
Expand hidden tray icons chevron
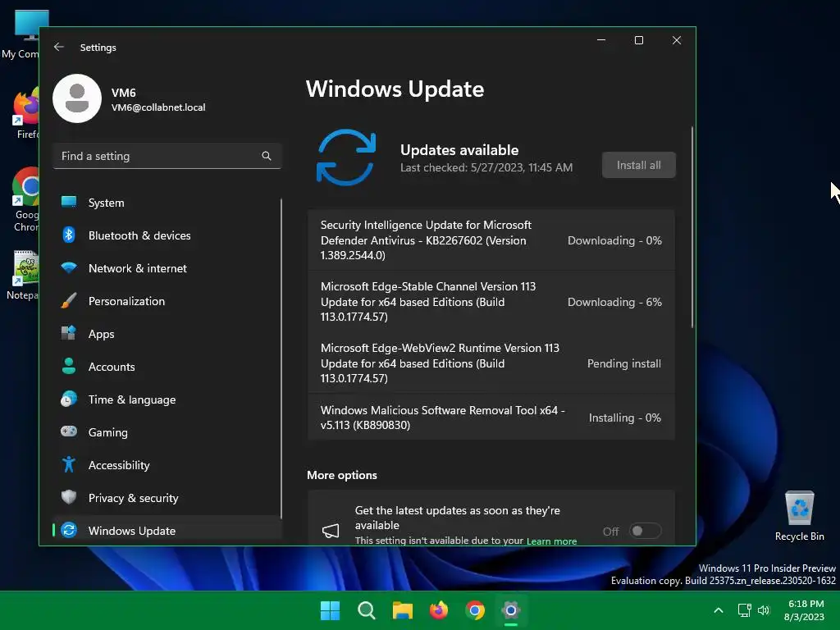(719, 610)
